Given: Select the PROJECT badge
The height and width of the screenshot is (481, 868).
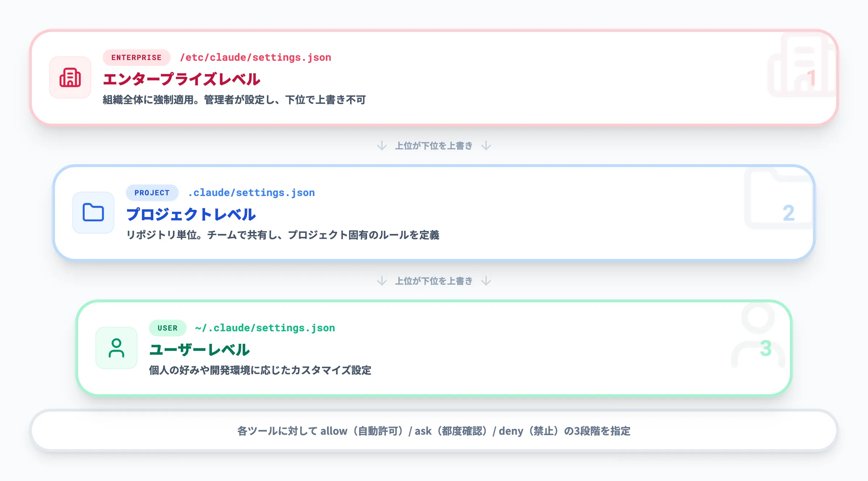Looking at the screenshot, I should tap(152, 192).
